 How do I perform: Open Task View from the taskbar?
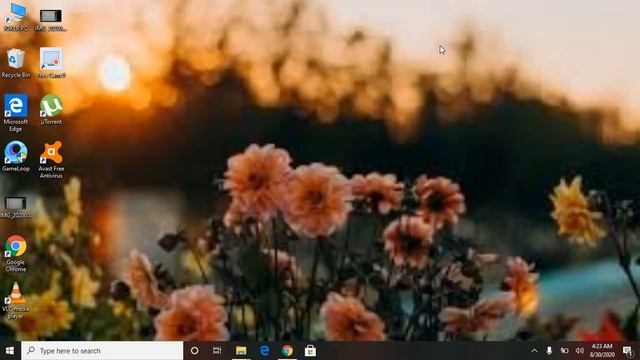coord(217,351)
